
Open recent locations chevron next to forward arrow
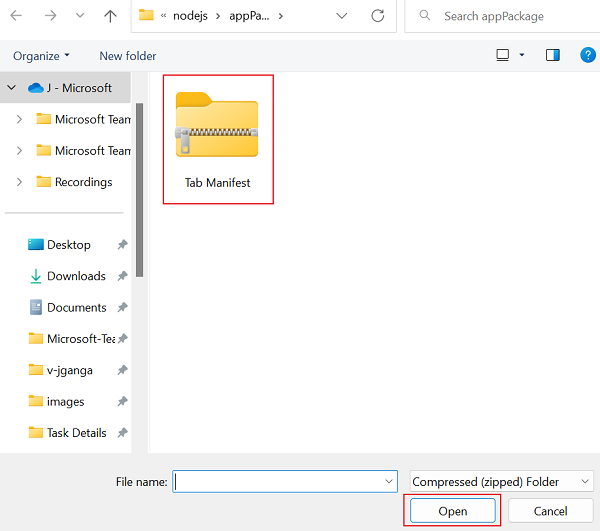[x=80, y=16]
